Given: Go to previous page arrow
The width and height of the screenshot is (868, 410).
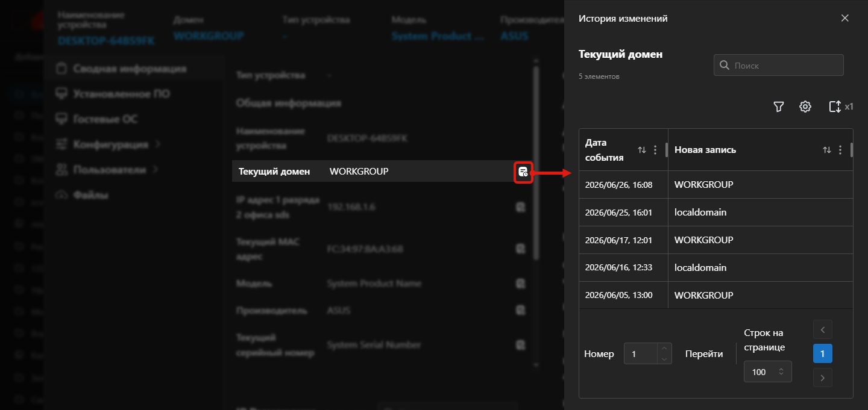Looking at the screenshot, I should coord(823,330).
